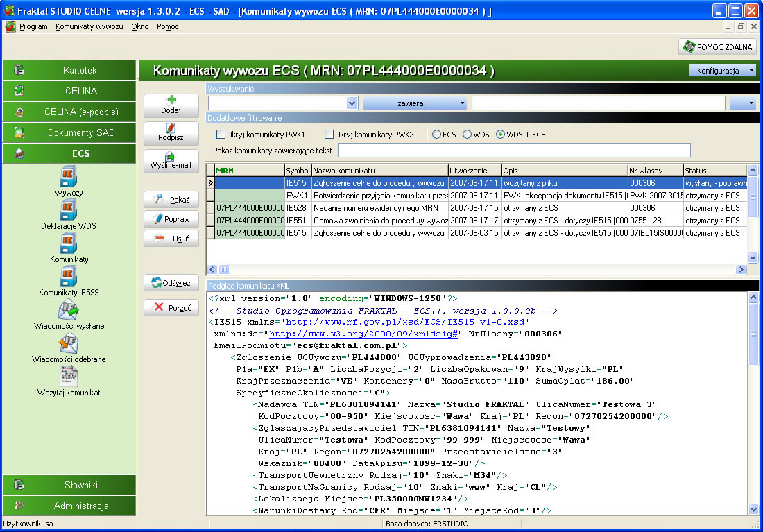This screenshot has height=532, width=763.
Task: Click the Popraw pencil icon
Action: coord(157,219)
